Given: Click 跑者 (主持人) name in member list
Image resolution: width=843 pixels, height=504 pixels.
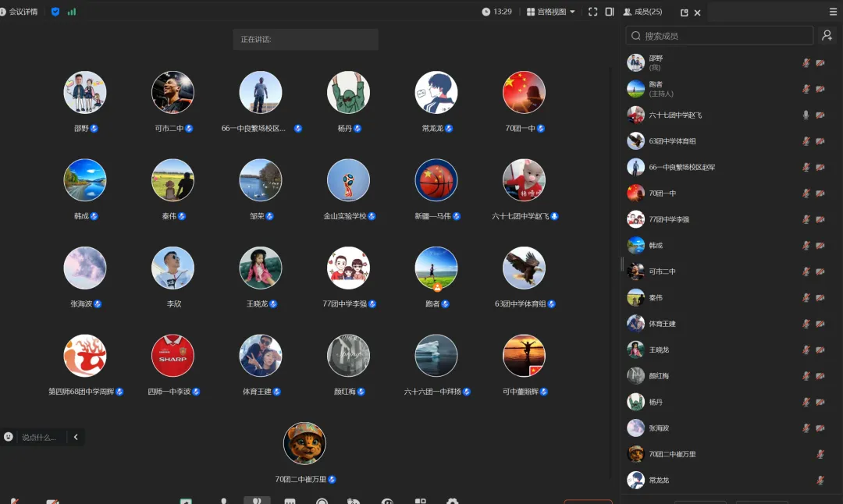Looking at the screenshot, I should (661, 89).
